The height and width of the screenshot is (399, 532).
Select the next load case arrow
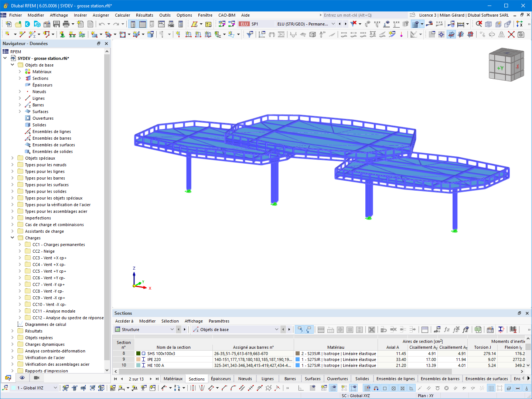345,24
